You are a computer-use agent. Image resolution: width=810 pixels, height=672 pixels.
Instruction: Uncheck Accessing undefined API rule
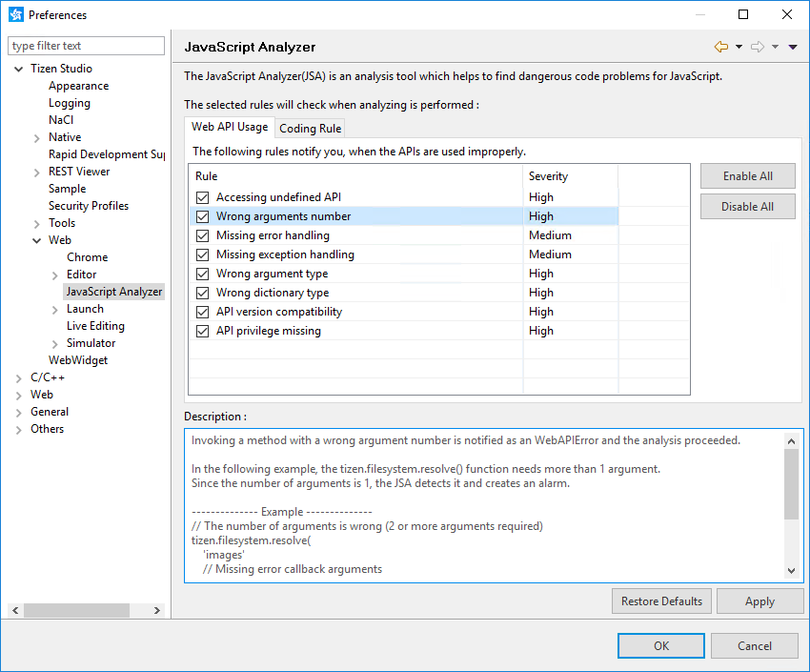pyautogui.click(x=202, y=197)
